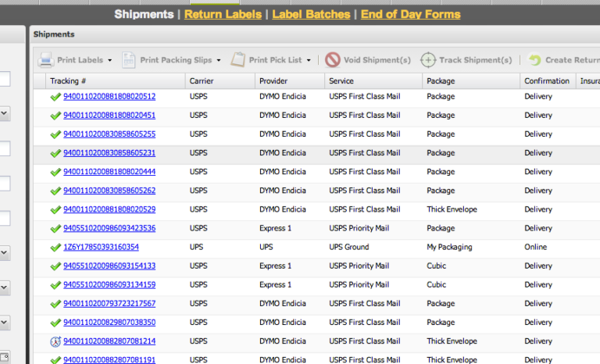Click the Track Shipment(s) button label

(x=475, y=60)
